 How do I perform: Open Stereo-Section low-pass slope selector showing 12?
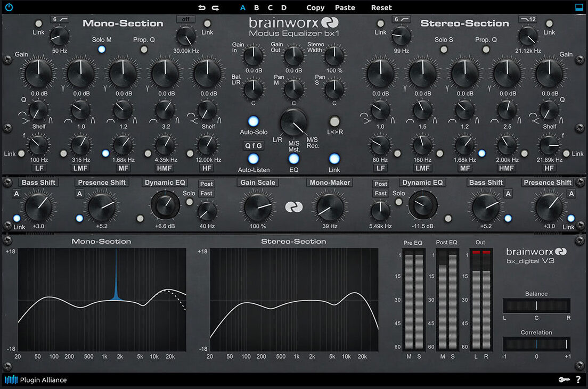528,19
